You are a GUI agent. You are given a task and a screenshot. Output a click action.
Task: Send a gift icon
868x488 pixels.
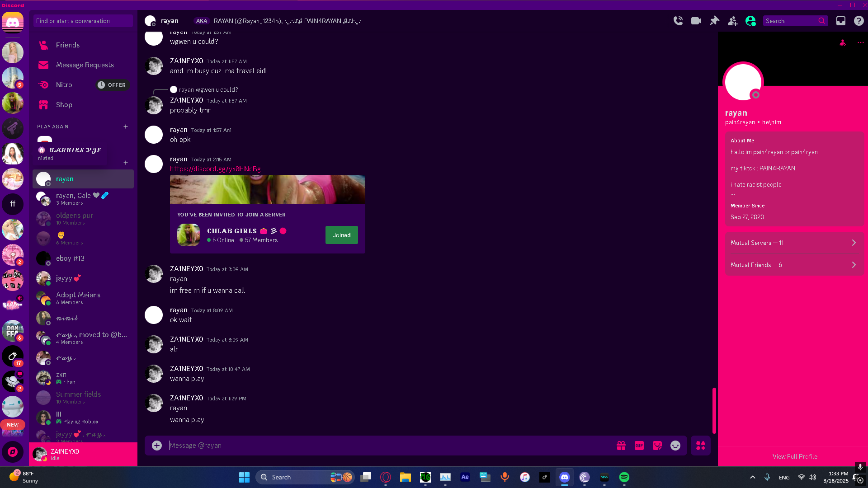pos(621,446)
